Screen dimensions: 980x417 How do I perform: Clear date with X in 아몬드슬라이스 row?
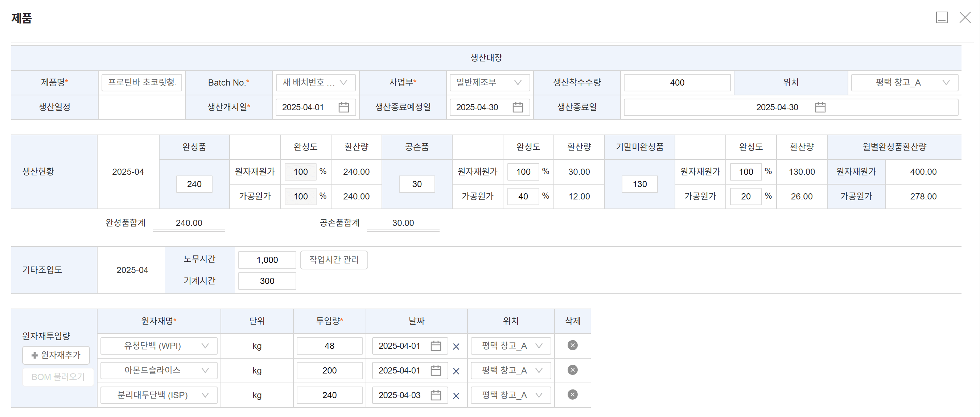point(456,371)
